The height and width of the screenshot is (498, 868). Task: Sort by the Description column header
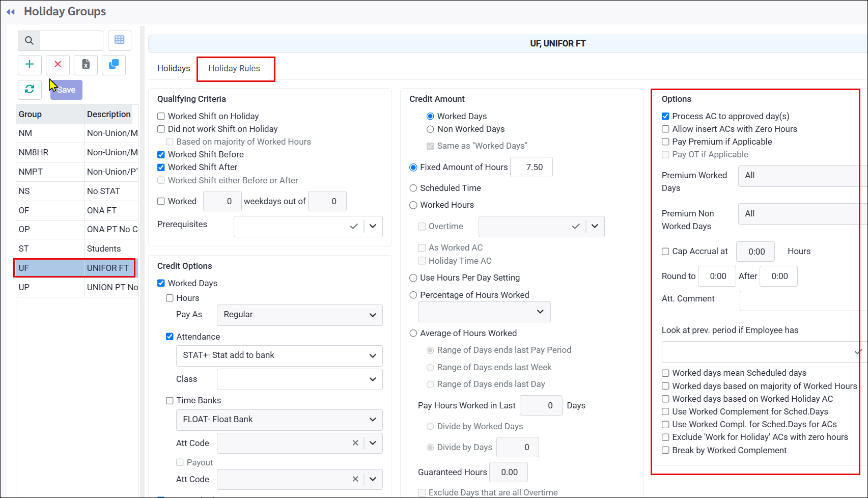coord(108,114)
